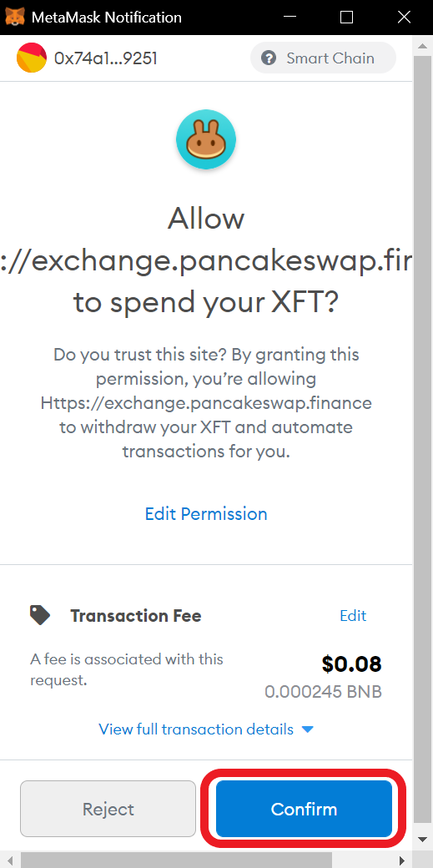Click the horizontal scrollbar left arrow
The height and width of the screenshot is (868, 433).
coord(9,860)
